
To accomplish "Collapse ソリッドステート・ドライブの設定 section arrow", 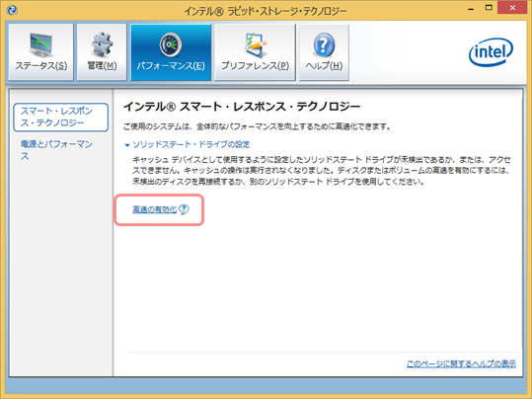I will click(x=127, y=145).
